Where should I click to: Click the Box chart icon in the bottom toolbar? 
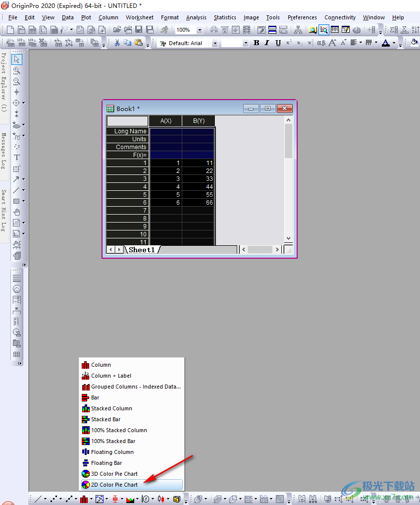pos(115,499)
